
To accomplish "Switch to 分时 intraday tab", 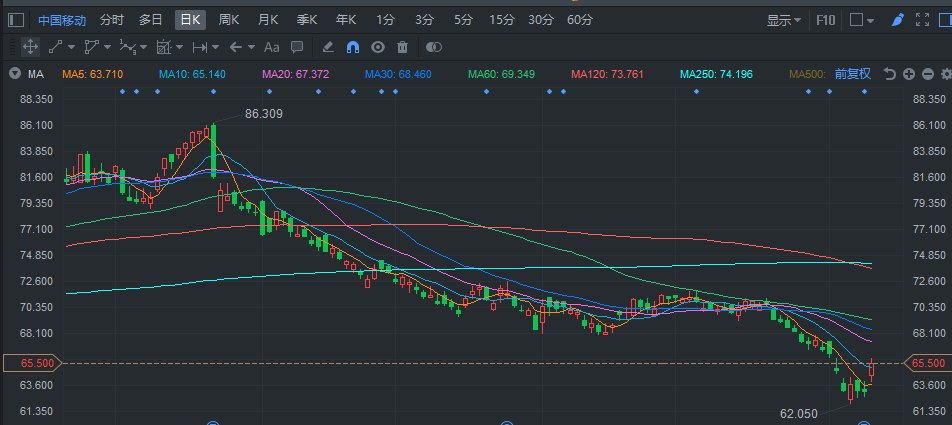I will (x=112, y=20).
